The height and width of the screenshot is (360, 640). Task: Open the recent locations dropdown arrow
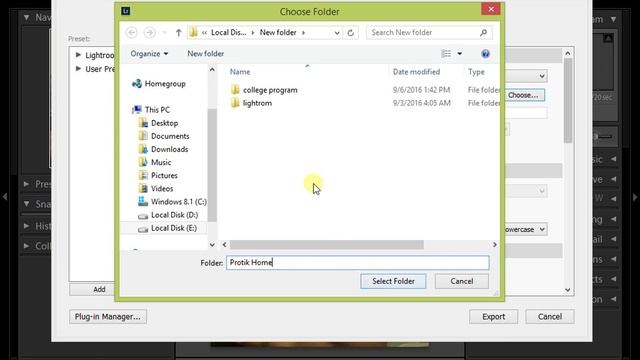[164, 33]
